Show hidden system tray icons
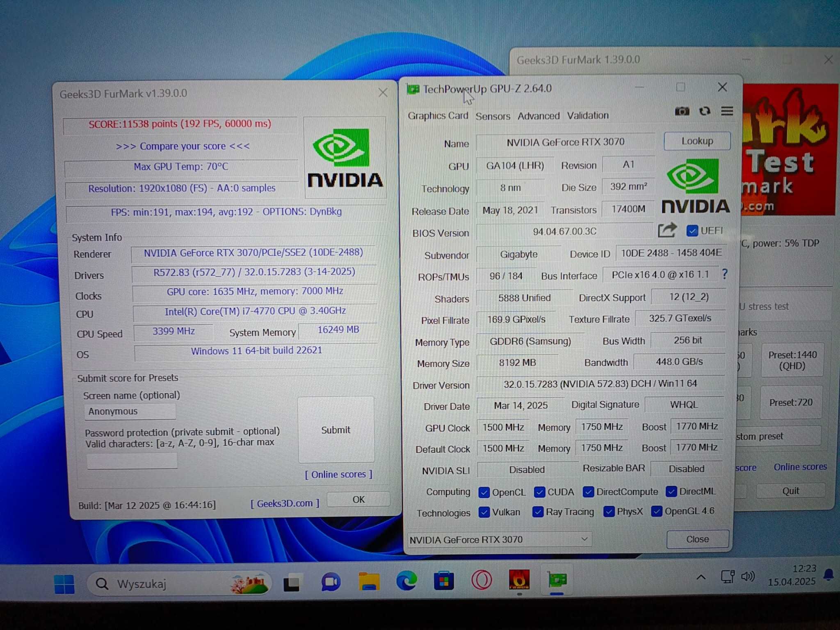The height and width of the screenshot is (630, 840). click(701, 577)
